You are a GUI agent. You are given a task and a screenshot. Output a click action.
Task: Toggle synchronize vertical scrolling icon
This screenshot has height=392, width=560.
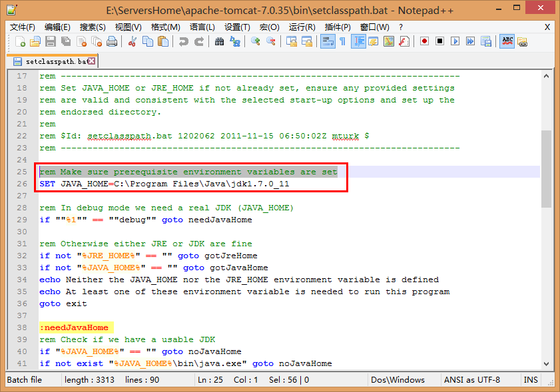[x=292, y=42]
